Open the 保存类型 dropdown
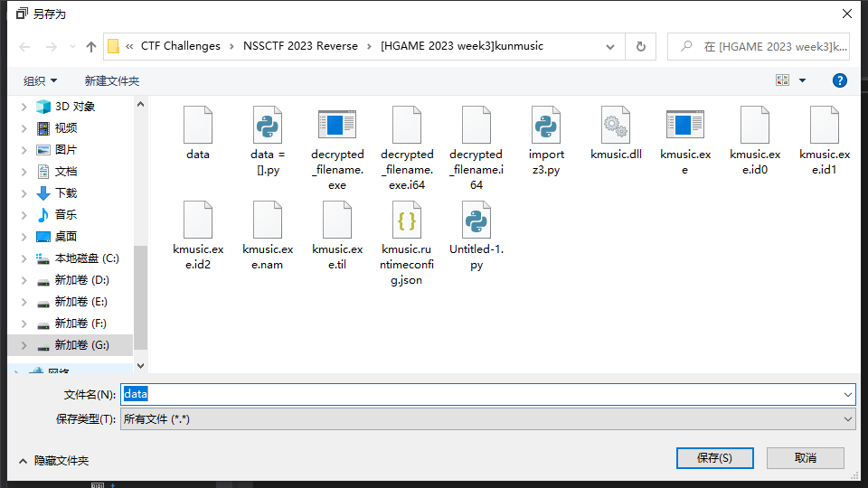 pos(488,419)
